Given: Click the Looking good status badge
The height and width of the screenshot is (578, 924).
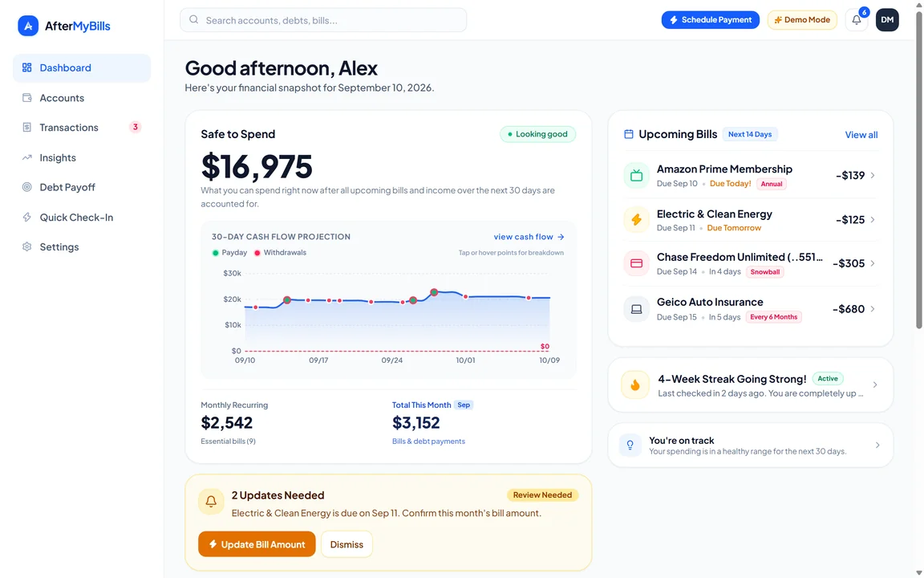Looking at the screenshot, I should 537,134.
